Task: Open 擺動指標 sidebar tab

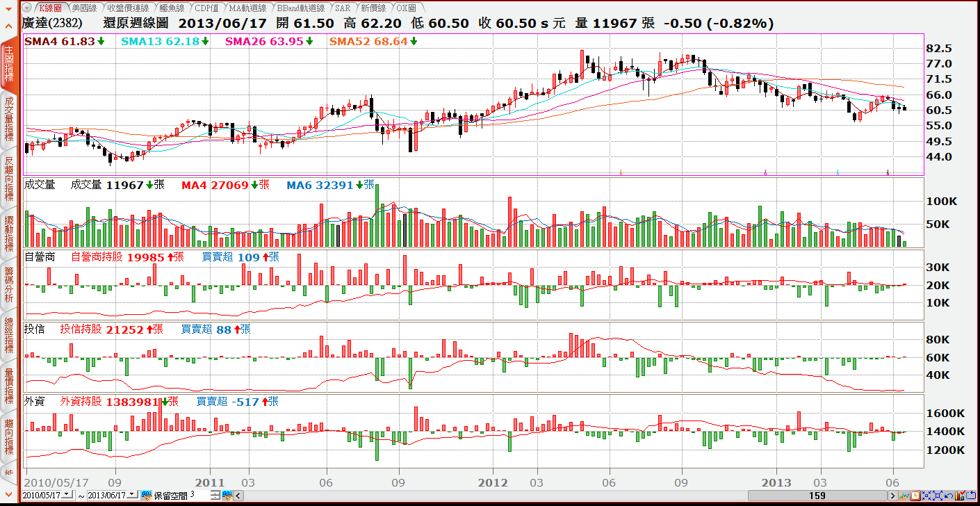Action: click(x=8, y=234)
